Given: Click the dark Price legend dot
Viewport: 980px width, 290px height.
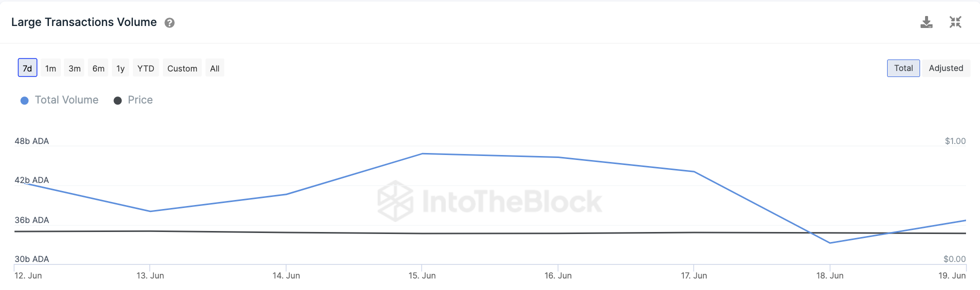Looking at the screenshot, I should (118, 100).
